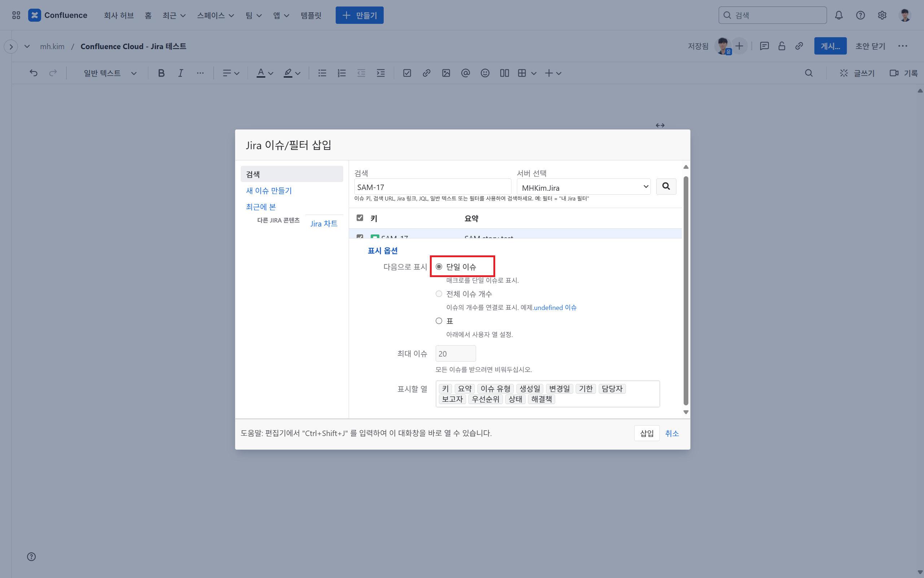Click the 만들기 create button
The image size is (924, 578).
click(x=359, y=15)
